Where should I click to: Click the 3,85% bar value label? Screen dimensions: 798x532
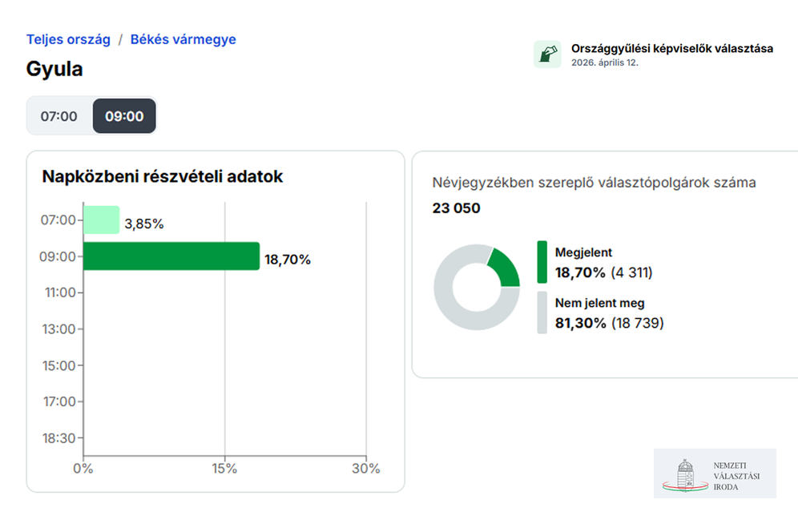[x=144, y=224]
